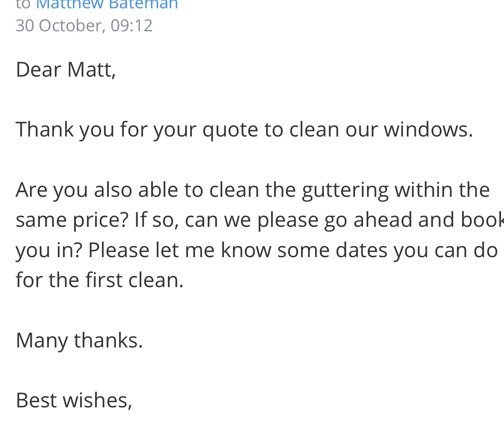Click the "Many thanks." line

(x=79, y=341)
